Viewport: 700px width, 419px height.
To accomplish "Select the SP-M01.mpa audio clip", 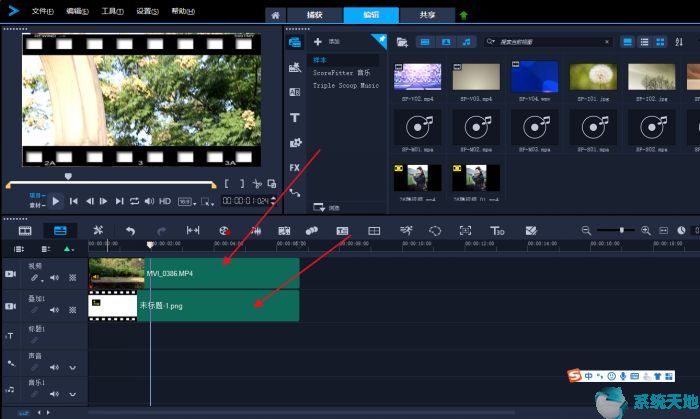I will (417, 128).
